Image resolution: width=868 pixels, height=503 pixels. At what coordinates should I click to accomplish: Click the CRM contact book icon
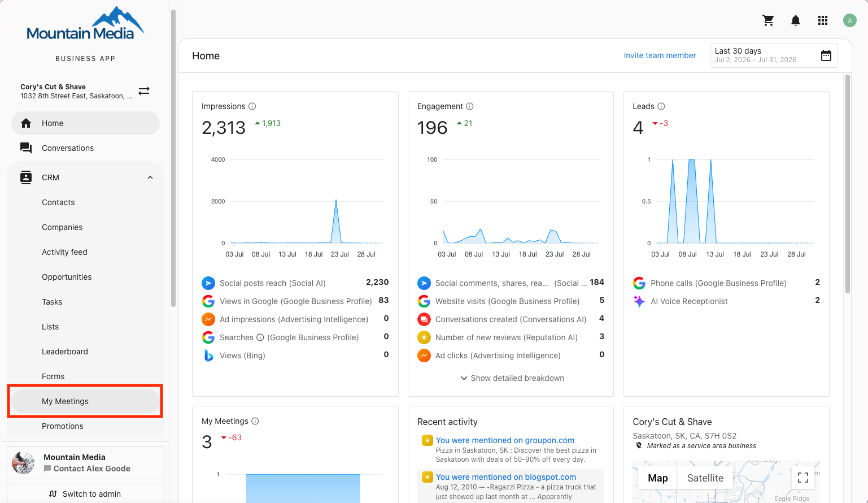[x=26, y=177]
